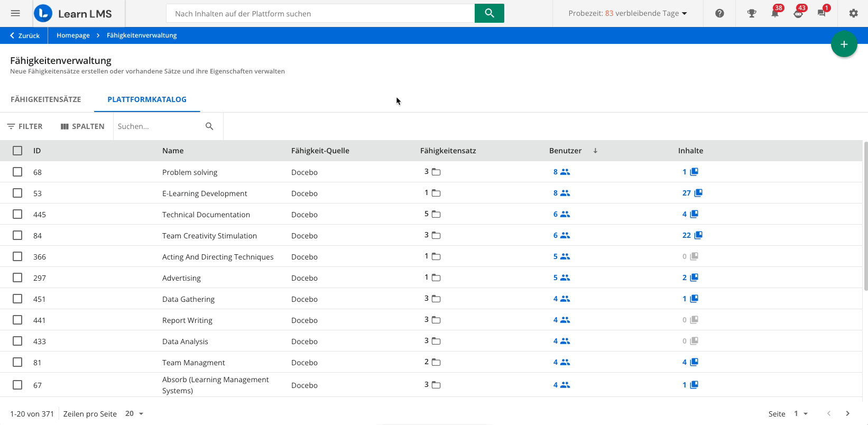Switch to the FÄHIGKEITENSÄTZE tab
Viewport: 868px width, 425px height.
(x=46, y=99)
